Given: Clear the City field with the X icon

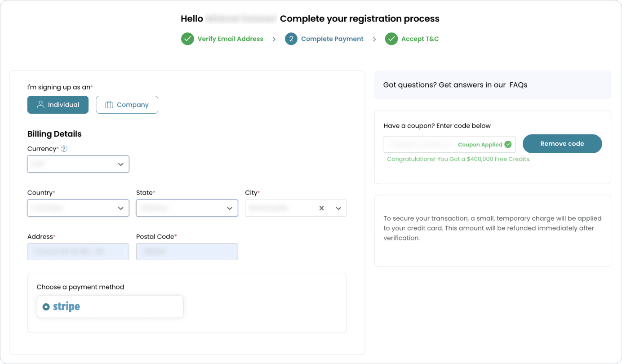Looking at the screenshot, I should (x=321, y=208).
